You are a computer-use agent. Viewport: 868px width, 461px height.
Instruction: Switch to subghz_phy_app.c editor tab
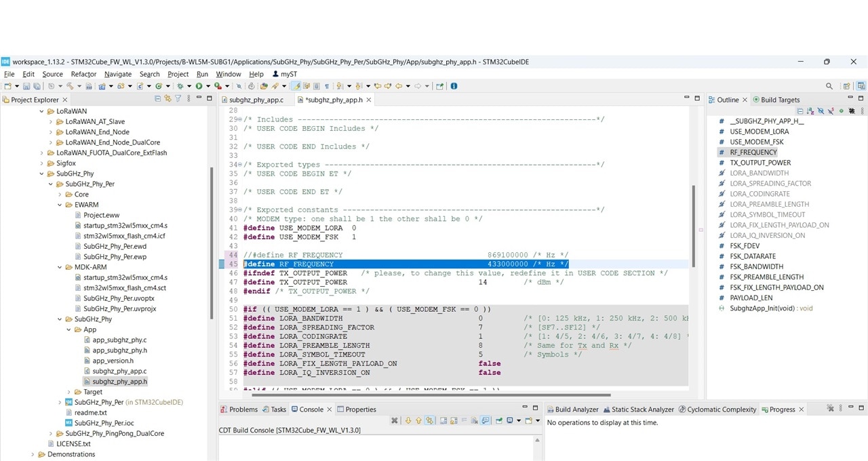(x=256, y=100)
